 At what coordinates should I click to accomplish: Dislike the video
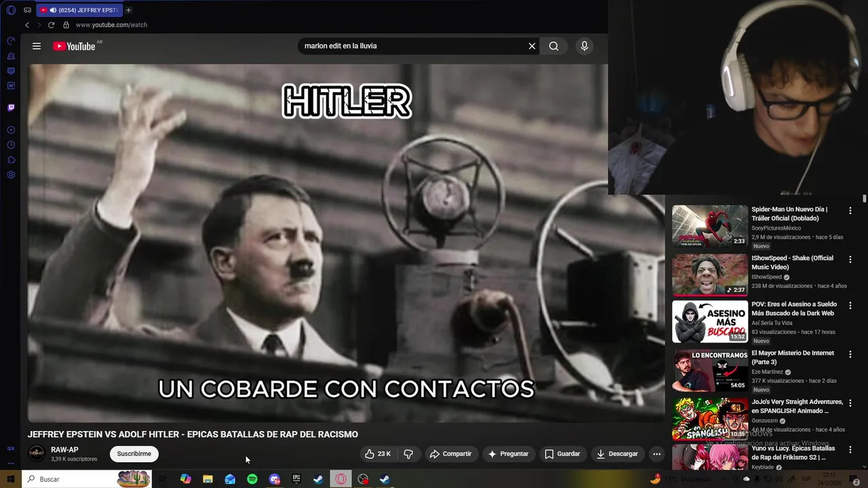pos(408,454)
